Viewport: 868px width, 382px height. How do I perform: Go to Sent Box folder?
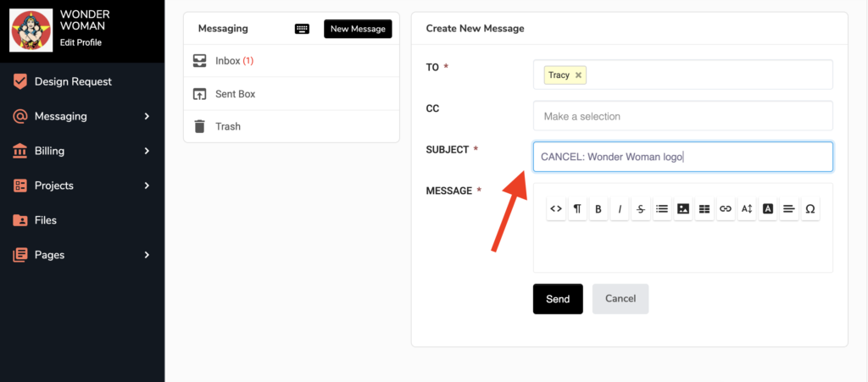(235, 94)
